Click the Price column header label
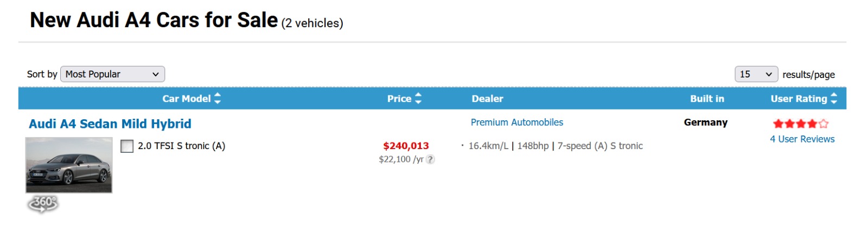 tap(399, 99)
